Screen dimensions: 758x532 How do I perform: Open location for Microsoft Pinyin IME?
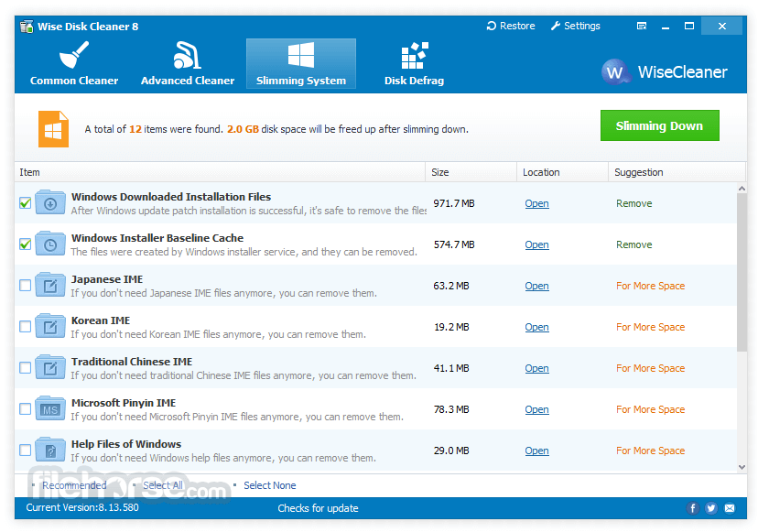pos(536,409)
